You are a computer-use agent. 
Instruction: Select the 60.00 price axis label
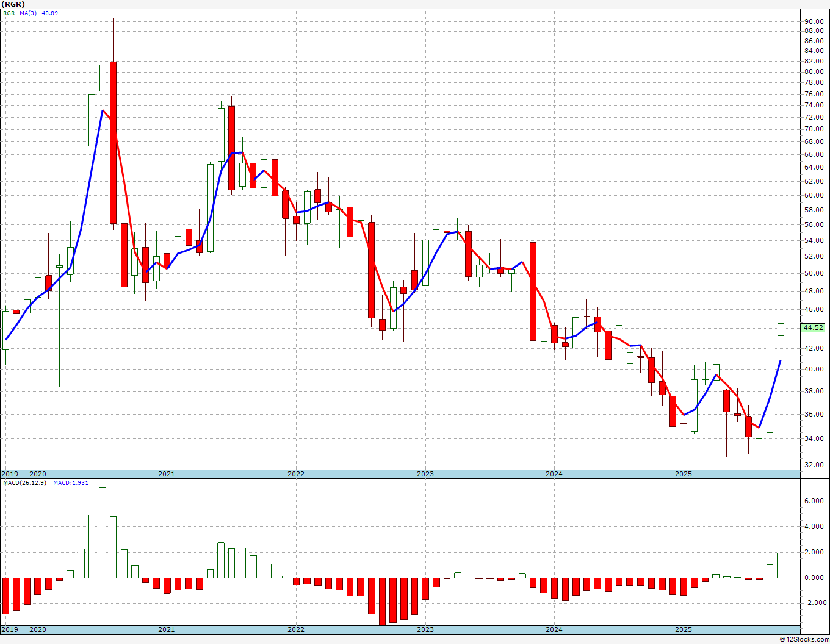[x=814, y=195]
